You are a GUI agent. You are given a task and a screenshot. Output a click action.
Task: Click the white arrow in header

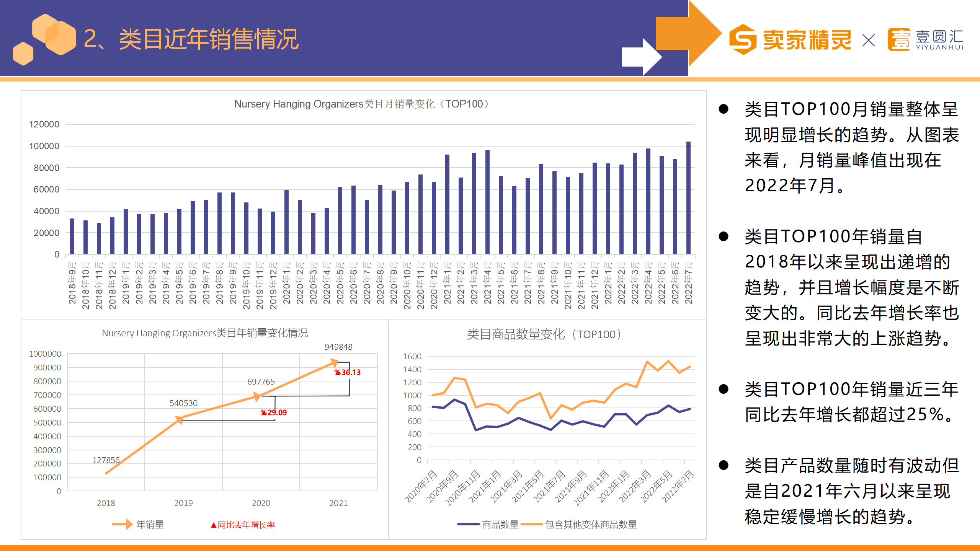[642, 57]
